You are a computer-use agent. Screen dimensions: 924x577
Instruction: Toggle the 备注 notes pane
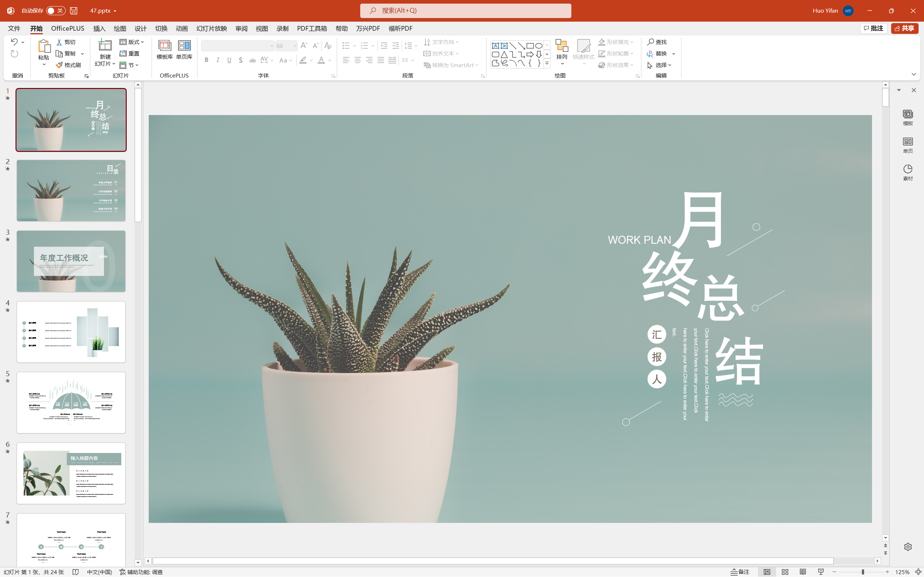tap(740, 572)
